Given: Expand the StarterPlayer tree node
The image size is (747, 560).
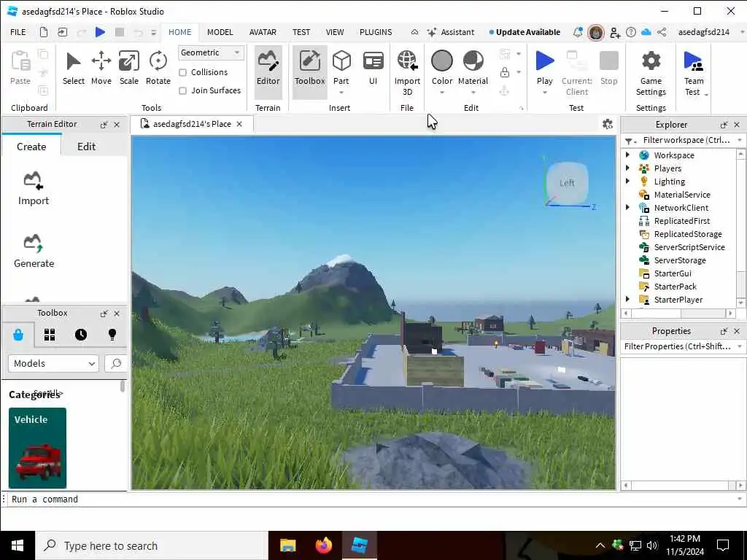Looking at the screenshot, I should click(627, 299).
